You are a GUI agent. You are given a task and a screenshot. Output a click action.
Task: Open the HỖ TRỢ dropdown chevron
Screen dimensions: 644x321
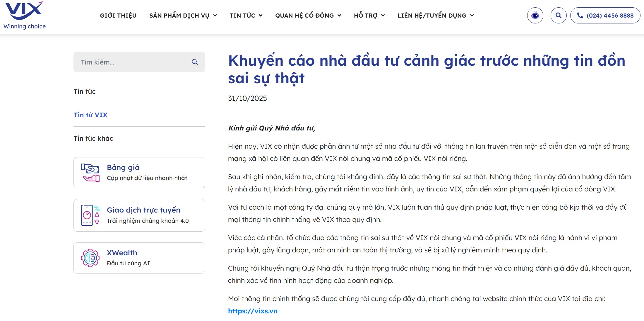(383, 16)
